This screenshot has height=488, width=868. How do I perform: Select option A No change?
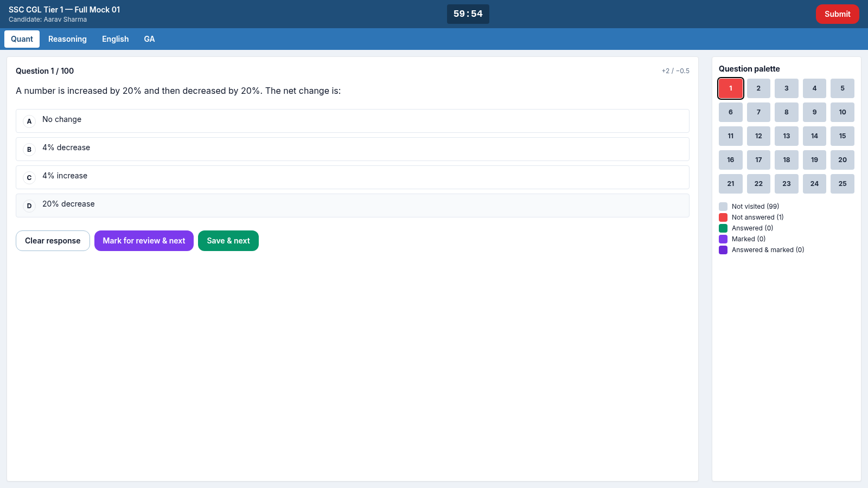(353, 121)
